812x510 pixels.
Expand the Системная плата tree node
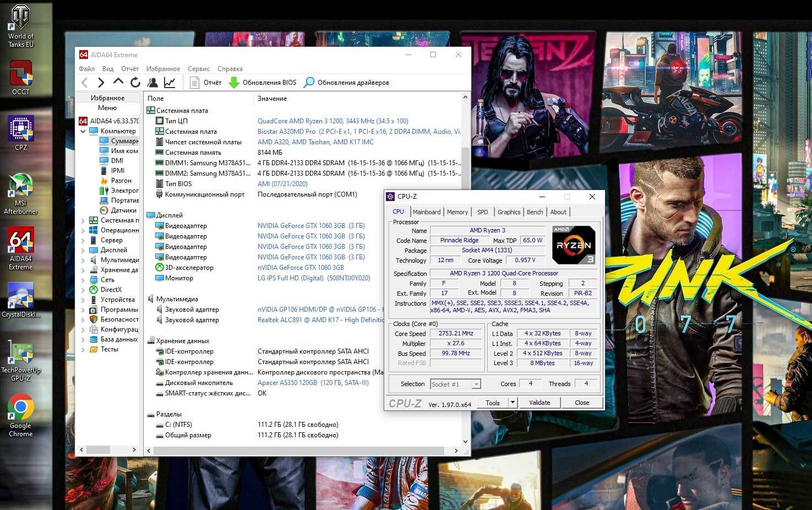tap(83, 220)
